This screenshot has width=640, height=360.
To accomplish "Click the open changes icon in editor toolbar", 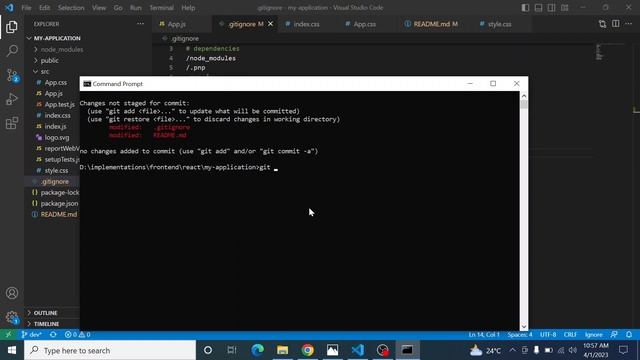I will pyautogui.click(x=602, y=24).
